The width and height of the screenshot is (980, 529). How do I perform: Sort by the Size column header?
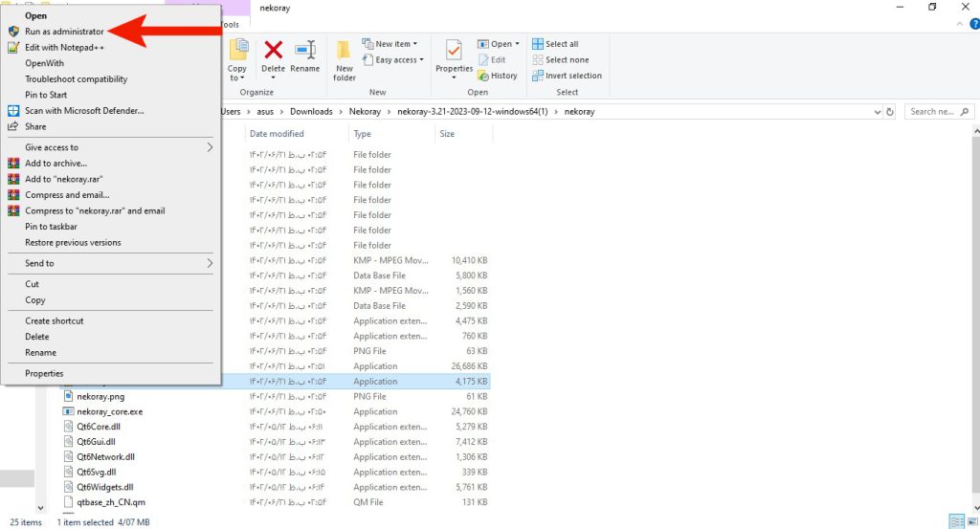(447, 134)
